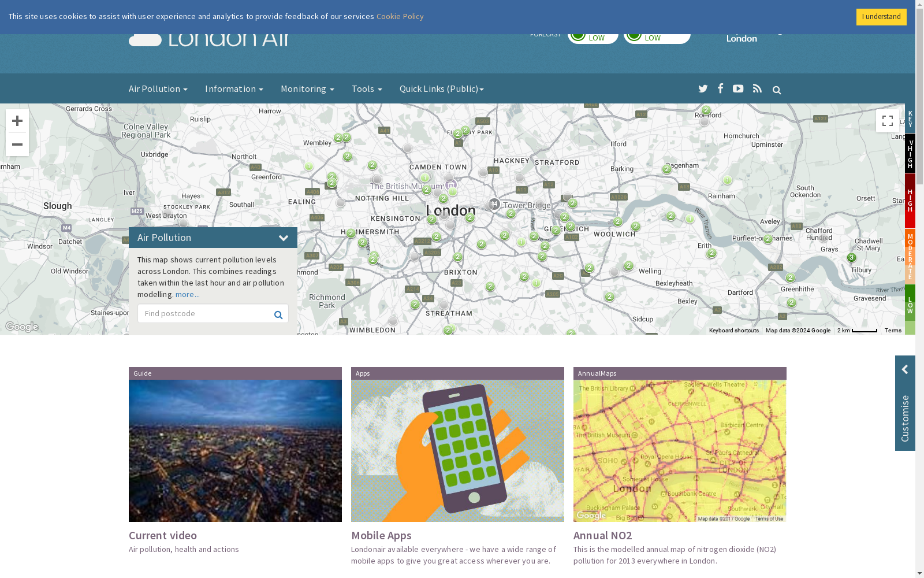Open the Twitter social link
This screenshot has width=924, height=578.
coord(703,88)
